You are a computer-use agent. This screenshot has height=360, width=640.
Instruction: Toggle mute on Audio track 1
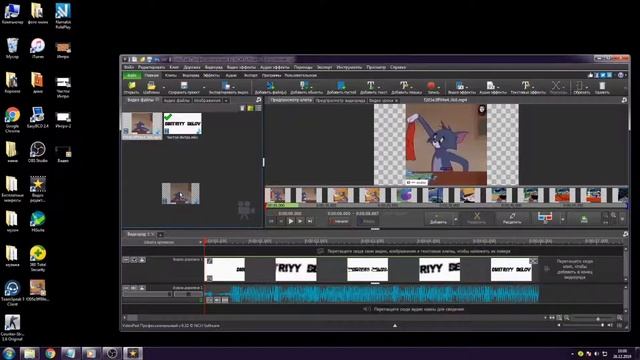point(134,288)
